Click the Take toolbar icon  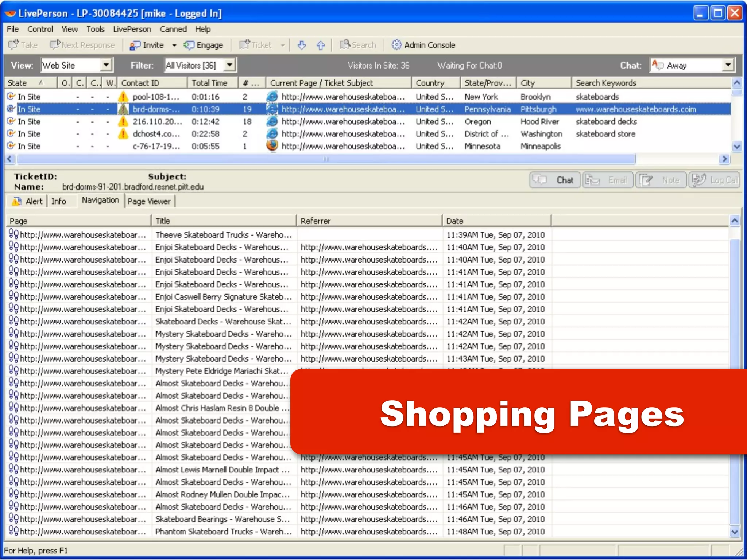(13, 45)
